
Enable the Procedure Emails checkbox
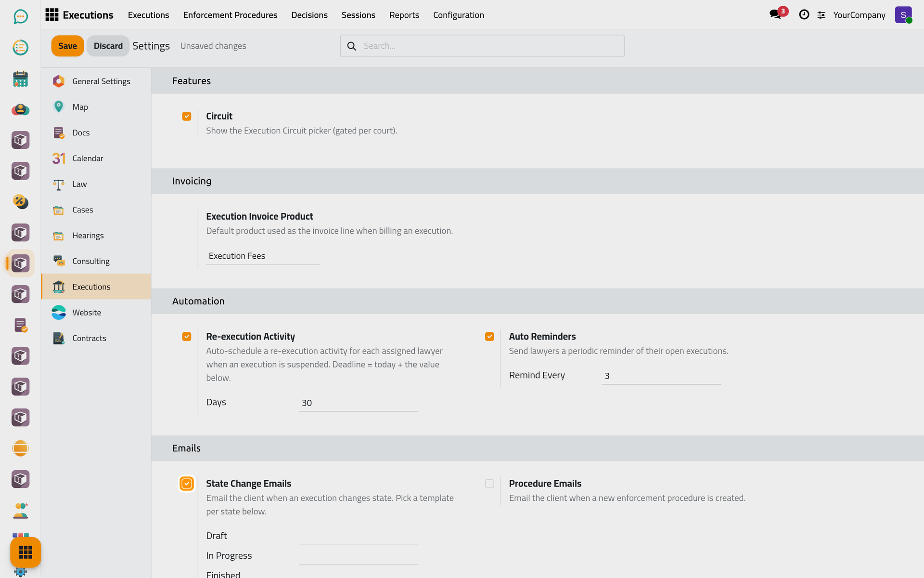(x=489, y=484)
